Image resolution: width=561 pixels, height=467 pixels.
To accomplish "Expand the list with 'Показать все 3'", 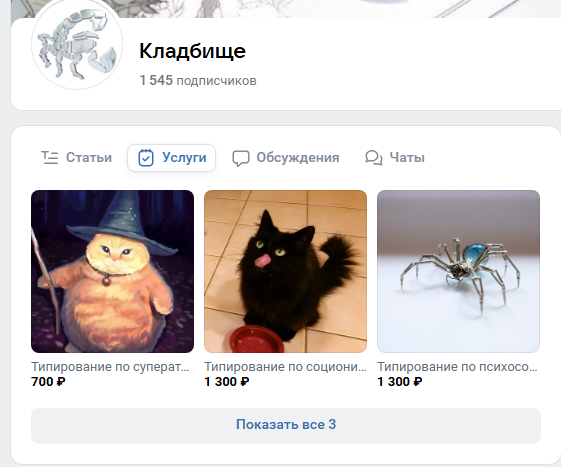I will pos(286,426).
